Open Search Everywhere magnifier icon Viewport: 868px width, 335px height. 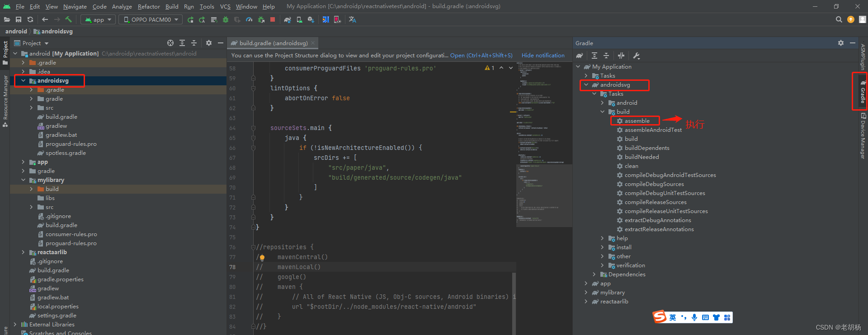pos(839,19)
